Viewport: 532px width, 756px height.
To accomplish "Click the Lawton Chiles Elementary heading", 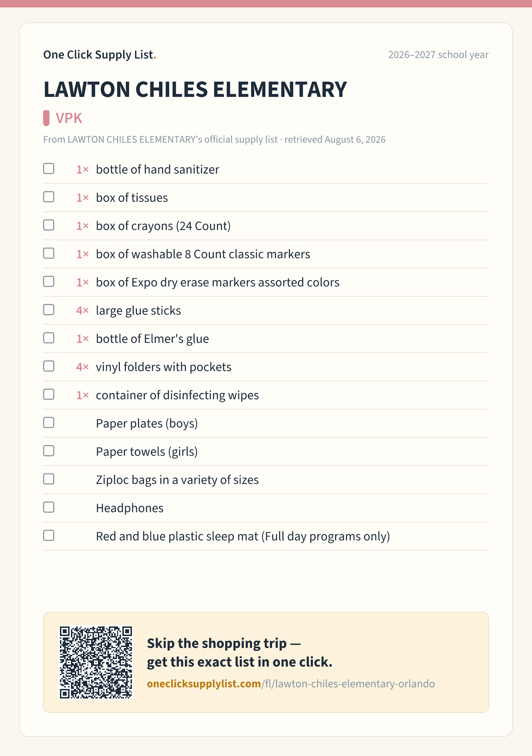I will (x=195, y=89).
